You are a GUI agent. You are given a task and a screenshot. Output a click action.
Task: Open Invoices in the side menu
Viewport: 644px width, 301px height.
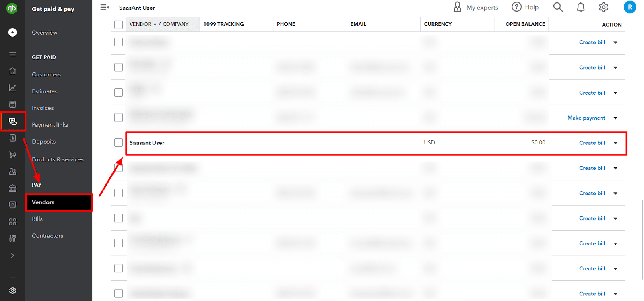pos(43,108)
